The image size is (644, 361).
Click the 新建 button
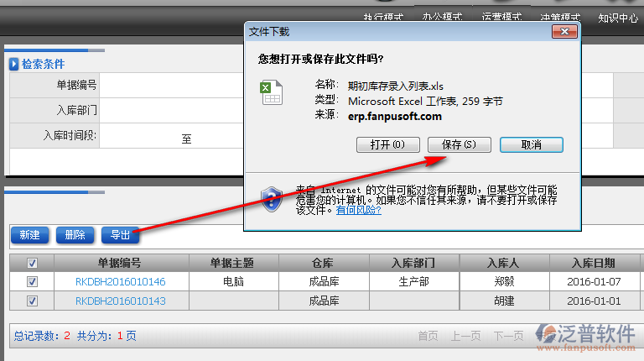[29, 235]
